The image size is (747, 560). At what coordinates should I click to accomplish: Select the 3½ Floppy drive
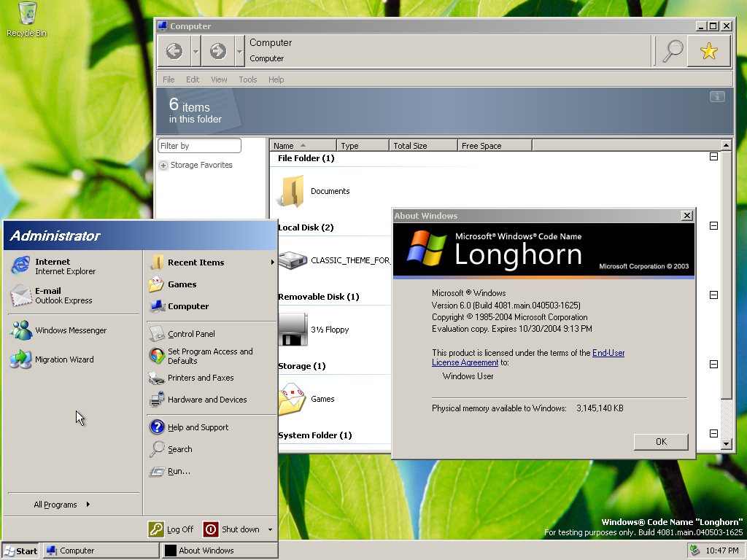(293, 330)
